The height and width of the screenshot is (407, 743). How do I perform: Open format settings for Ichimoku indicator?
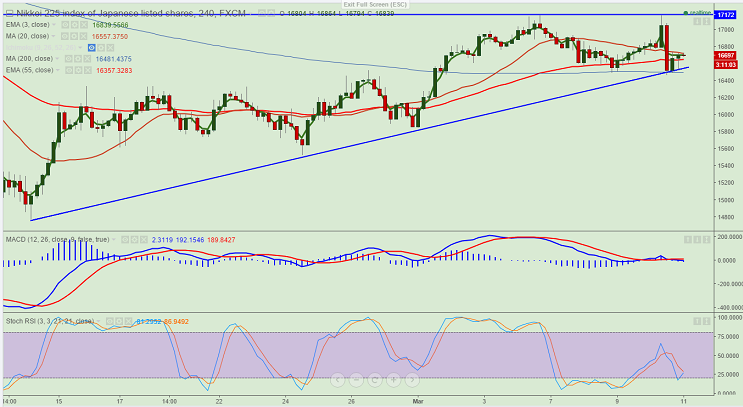pyautogui.click(x=101, y=48)
